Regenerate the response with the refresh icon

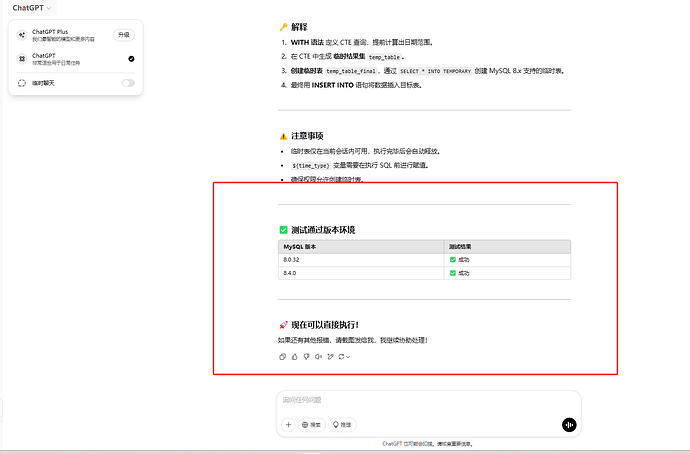[341, 357]
